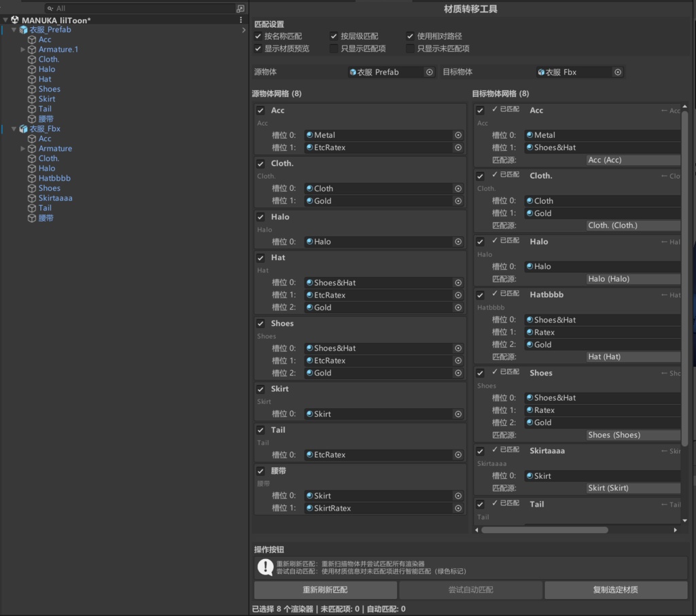This screenshot has width=696, height=616.
Task: Select the 材质转移工具 window tab
Action: [471, 8]
